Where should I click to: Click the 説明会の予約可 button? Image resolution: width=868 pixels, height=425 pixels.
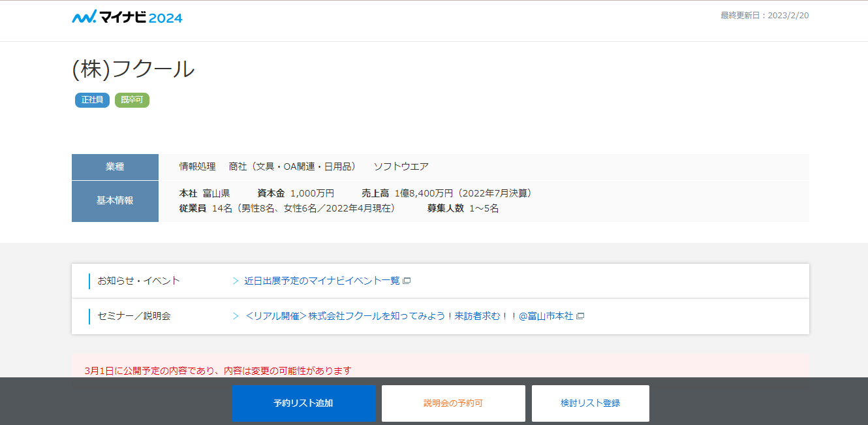pos(454,403)
